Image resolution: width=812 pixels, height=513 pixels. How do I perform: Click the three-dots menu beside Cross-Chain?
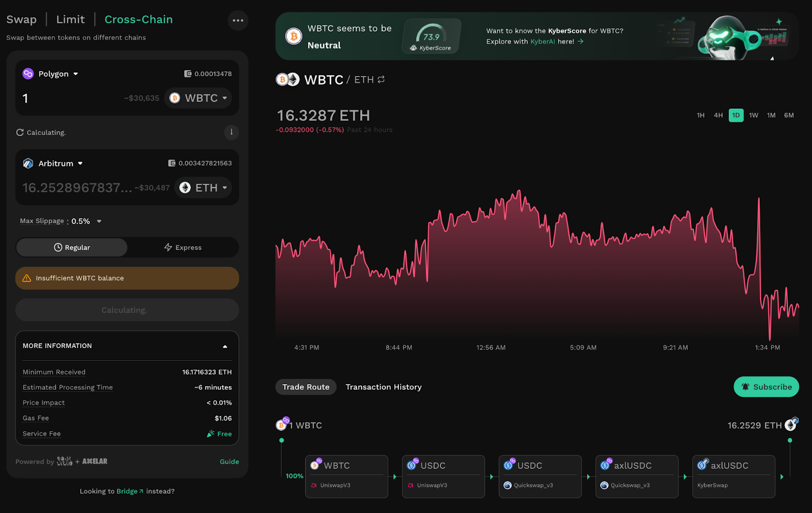click(x=238, y=20)
